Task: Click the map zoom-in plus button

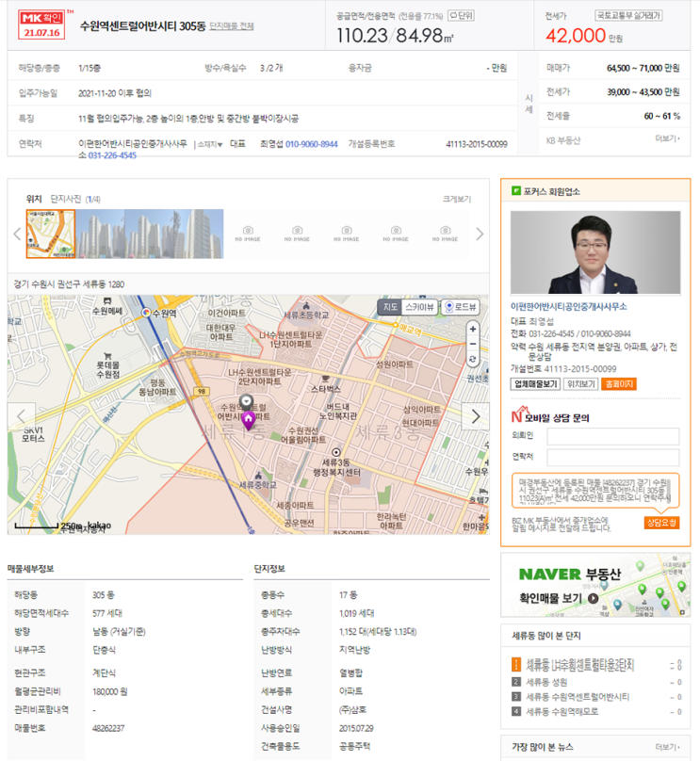Action: 473,329
